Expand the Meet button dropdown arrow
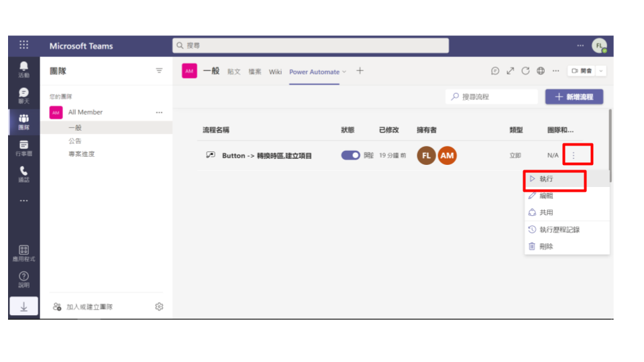Image resolution: width=644 pixels, height=362 pixels. (x=601, y=71)
